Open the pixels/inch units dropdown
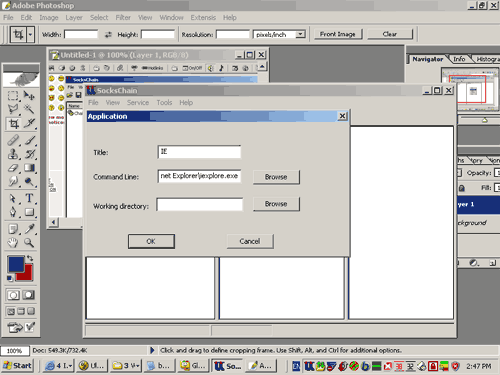 [300, 34]
